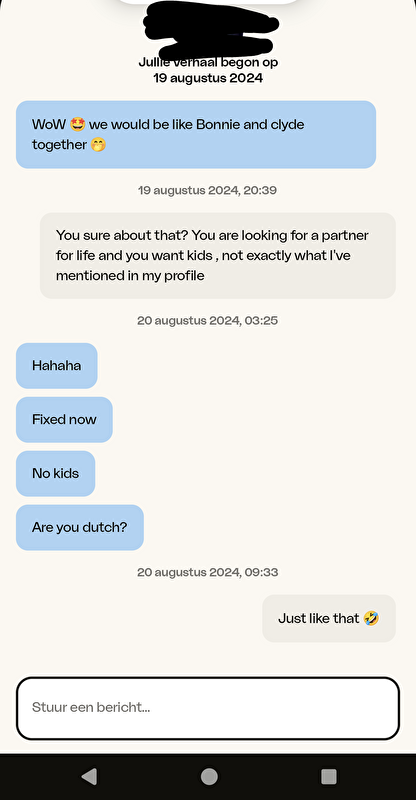
Task: Tap the hand-over-mouth emoji after 'together'
Action: click(98, 145)
